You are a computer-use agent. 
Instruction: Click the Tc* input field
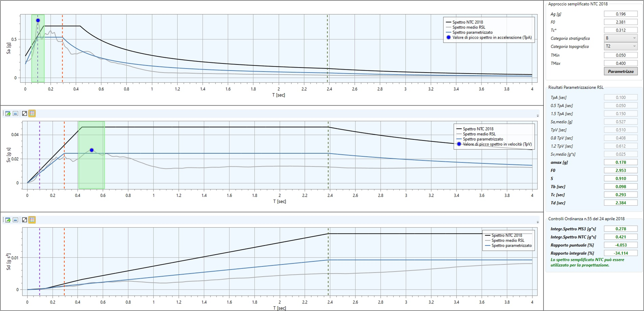pos(621,30)
